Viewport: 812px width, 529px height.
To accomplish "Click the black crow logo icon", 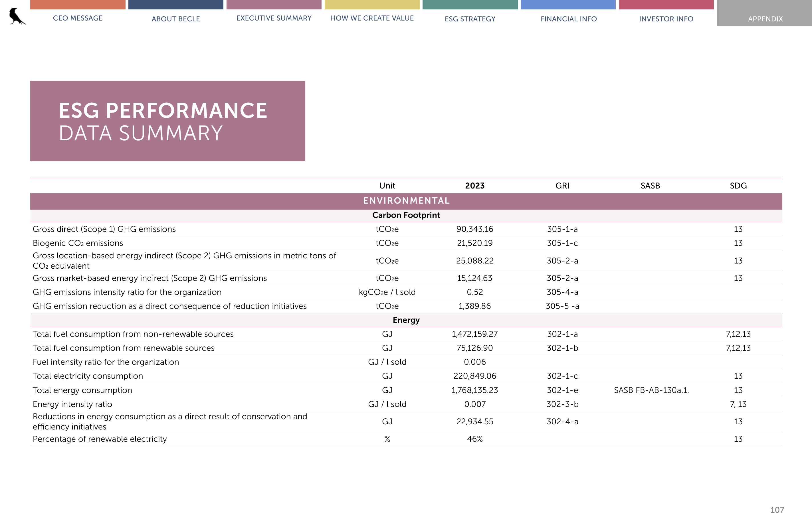I will point(17,16).
